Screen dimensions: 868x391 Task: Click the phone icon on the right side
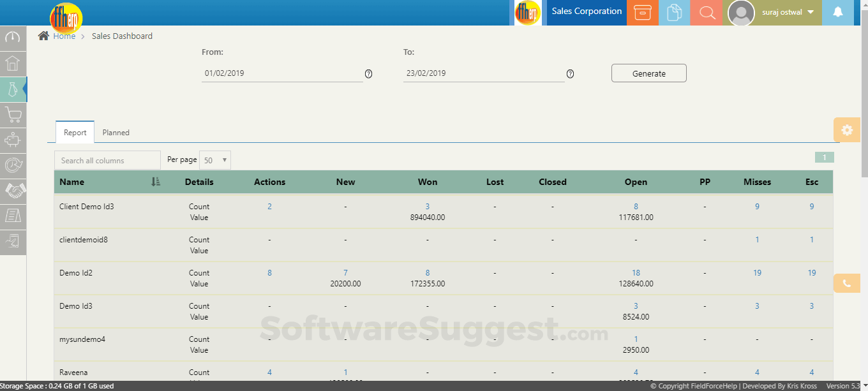click(847, 283)
